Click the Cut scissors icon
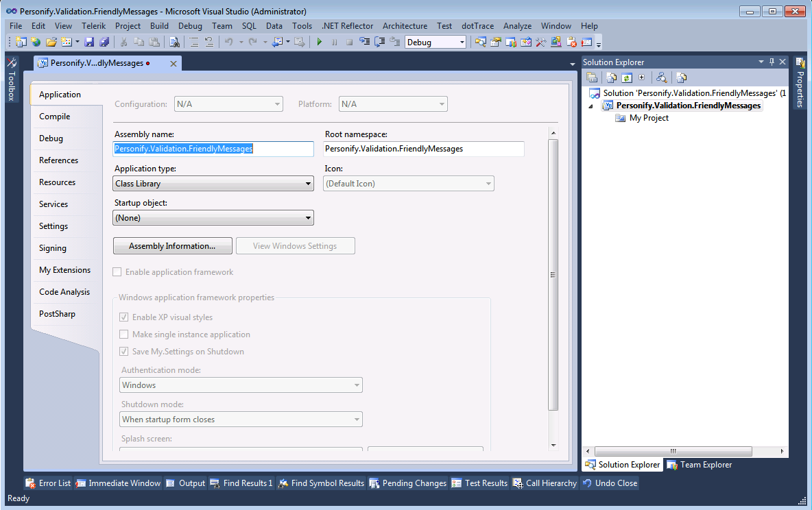The height and width of the screenshot is (510, 812). pos(123,42)
